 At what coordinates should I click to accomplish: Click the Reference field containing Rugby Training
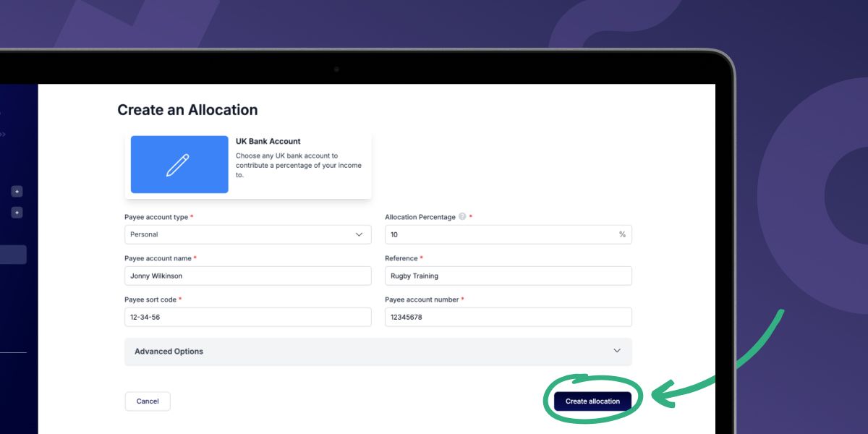508,276
